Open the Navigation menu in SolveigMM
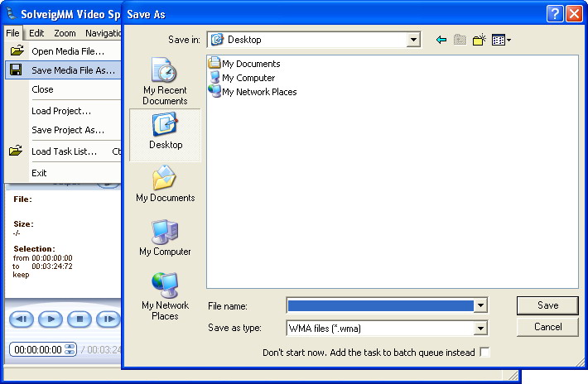 pyautogui.click(x=103, y=33)
